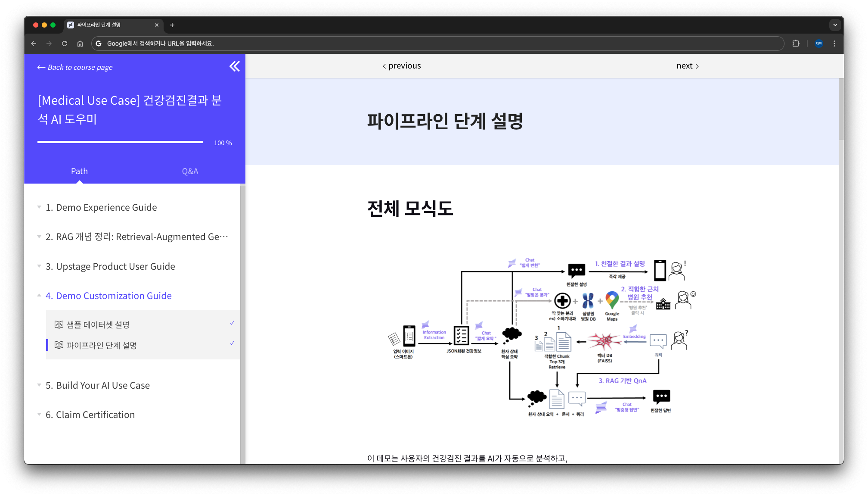Click the checkmark next to 파이프라인 단계 설명
The image size is (868, 496).
point(232,343)
